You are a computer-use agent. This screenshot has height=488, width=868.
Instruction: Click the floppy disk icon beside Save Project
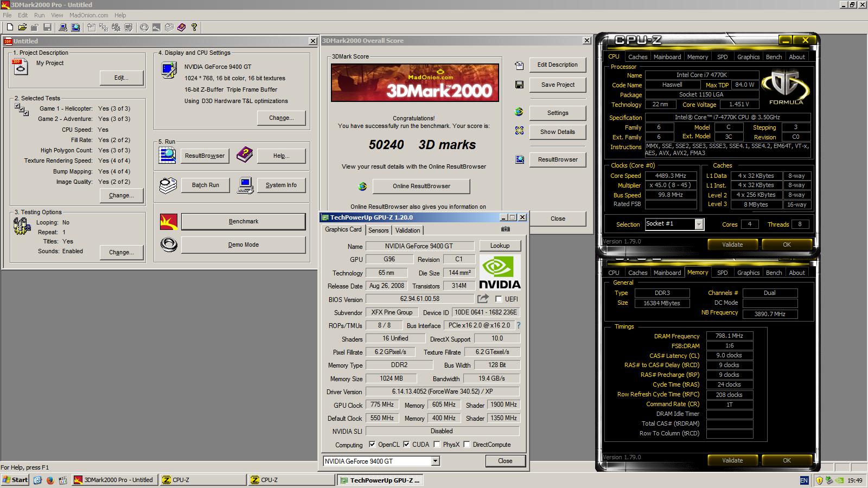point(519,85)
